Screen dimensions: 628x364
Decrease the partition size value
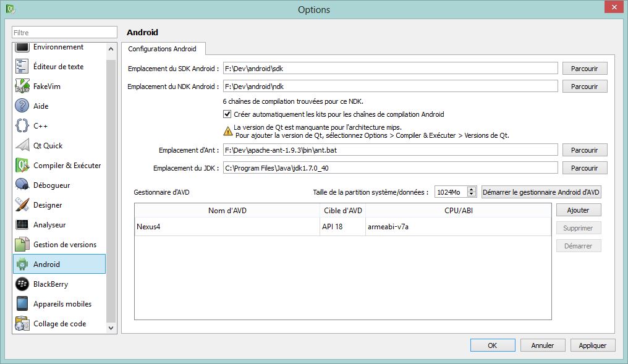472,195
